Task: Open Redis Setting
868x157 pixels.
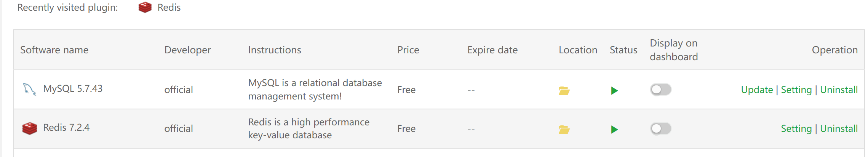Action: point(796,129)
